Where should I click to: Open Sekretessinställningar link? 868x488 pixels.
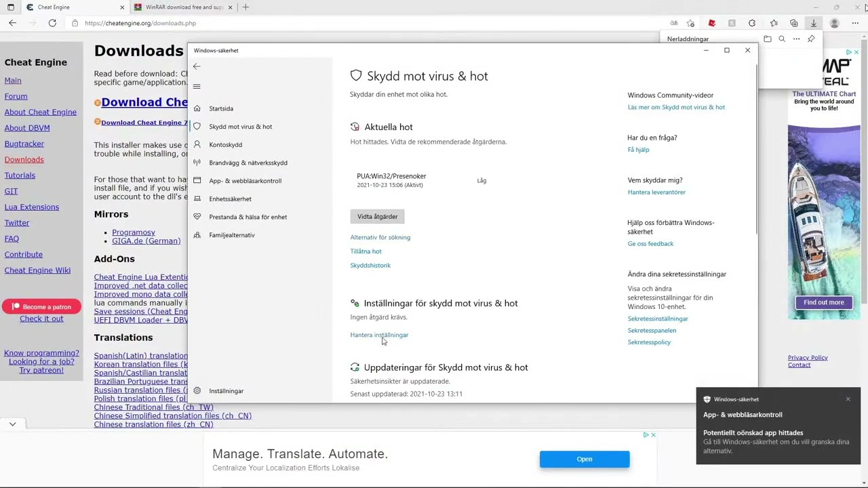(x=658, y=319)
